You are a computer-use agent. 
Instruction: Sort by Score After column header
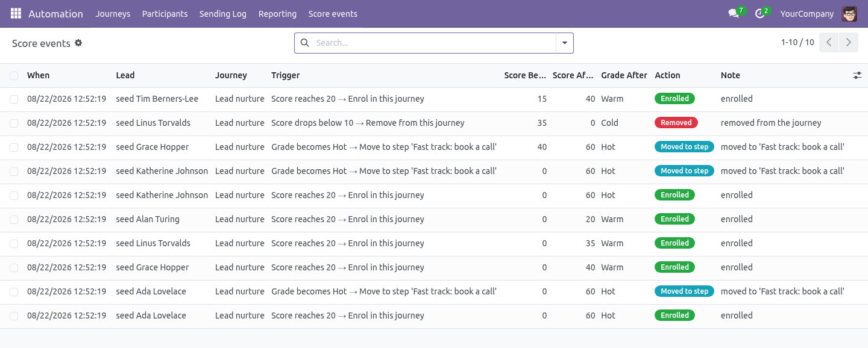pyautogui.click(x=573, y=75)
